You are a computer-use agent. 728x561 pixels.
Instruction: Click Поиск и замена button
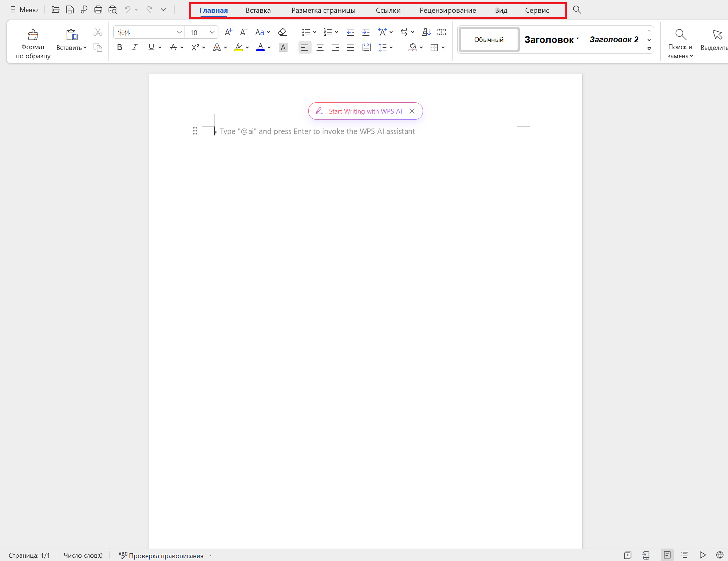coord(680,44)
